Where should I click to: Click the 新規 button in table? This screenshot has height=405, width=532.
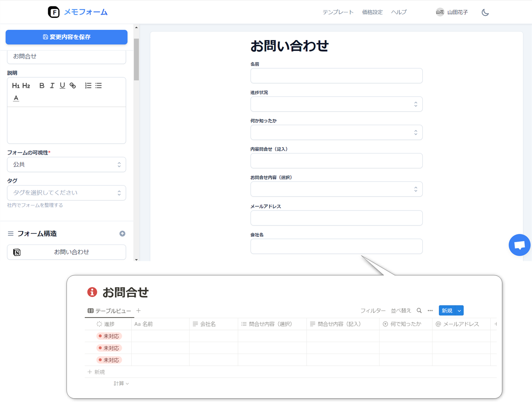point(447,311)
